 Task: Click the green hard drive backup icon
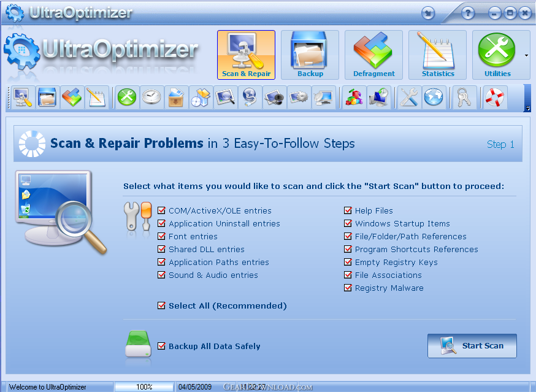tap(138, 344)
